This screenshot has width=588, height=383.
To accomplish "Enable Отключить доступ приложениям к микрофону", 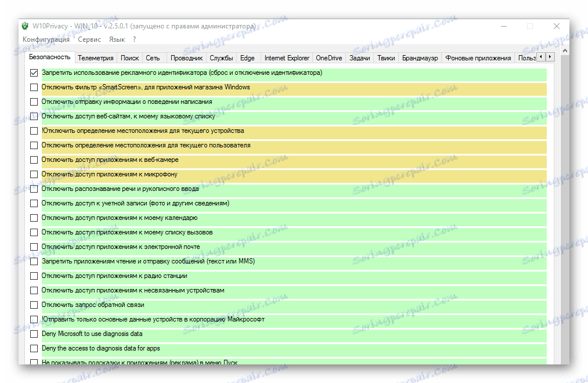I will coord(34,174).
